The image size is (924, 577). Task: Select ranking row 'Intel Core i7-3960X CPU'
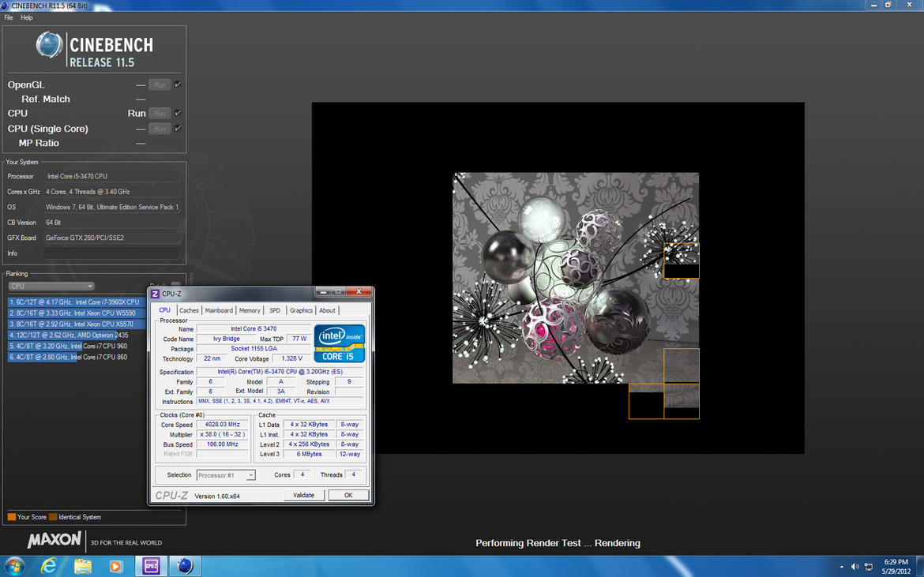(x=77, y=302)
